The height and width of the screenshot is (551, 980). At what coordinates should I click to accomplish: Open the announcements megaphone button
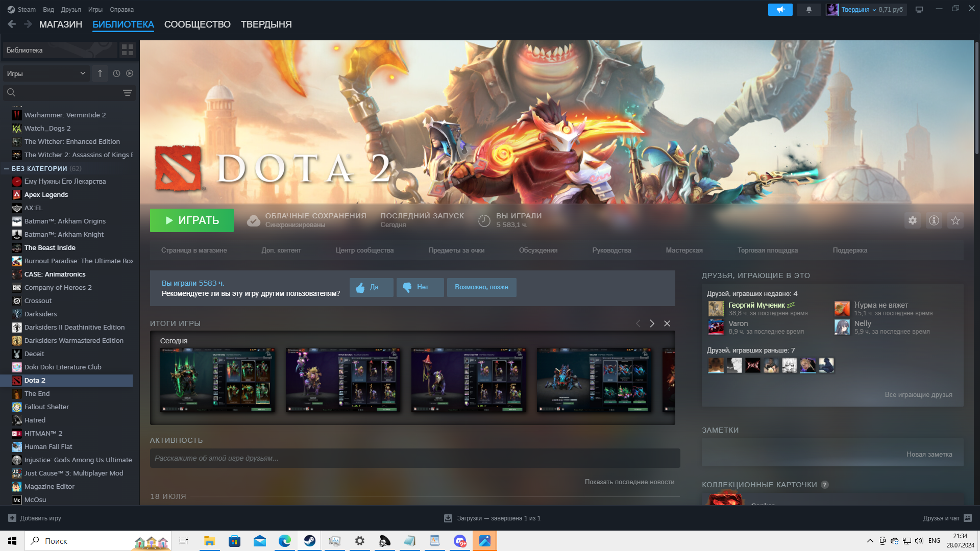(780, 10)
